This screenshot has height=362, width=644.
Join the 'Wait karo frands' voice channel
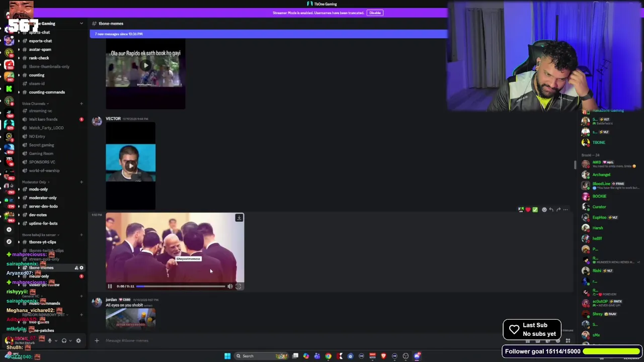(43, 119)
